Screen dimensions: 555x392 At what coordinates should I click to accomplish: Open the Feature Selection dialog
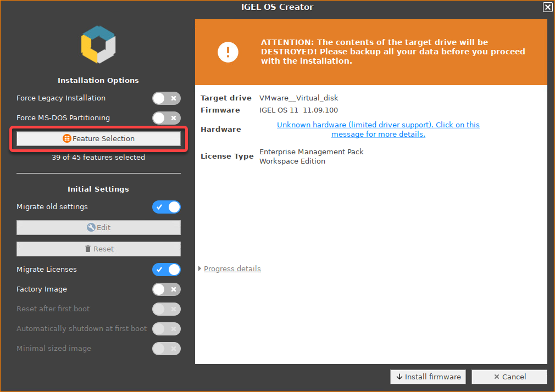98,138
